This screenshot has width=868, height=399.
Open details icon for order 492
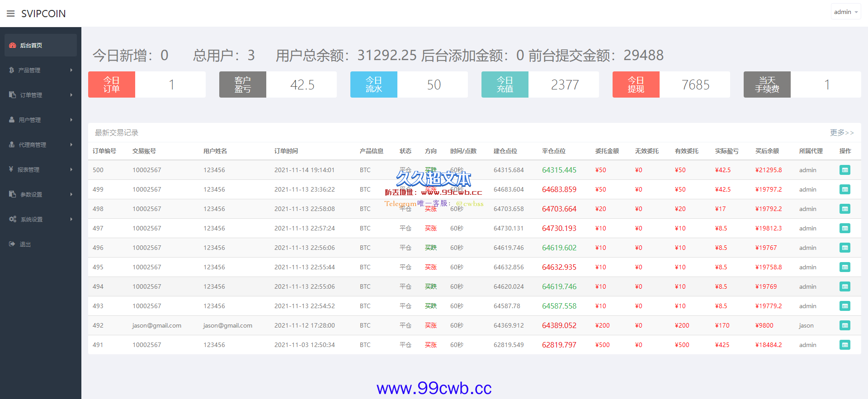tap(845, 325)
